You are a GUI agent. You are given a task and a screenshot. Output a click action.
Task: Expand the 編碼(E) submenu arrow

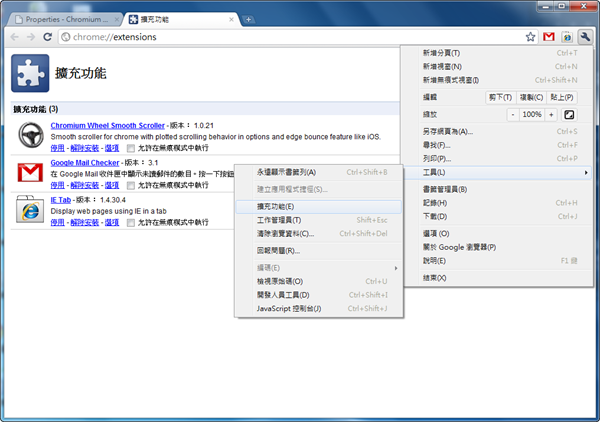point(396,268)
